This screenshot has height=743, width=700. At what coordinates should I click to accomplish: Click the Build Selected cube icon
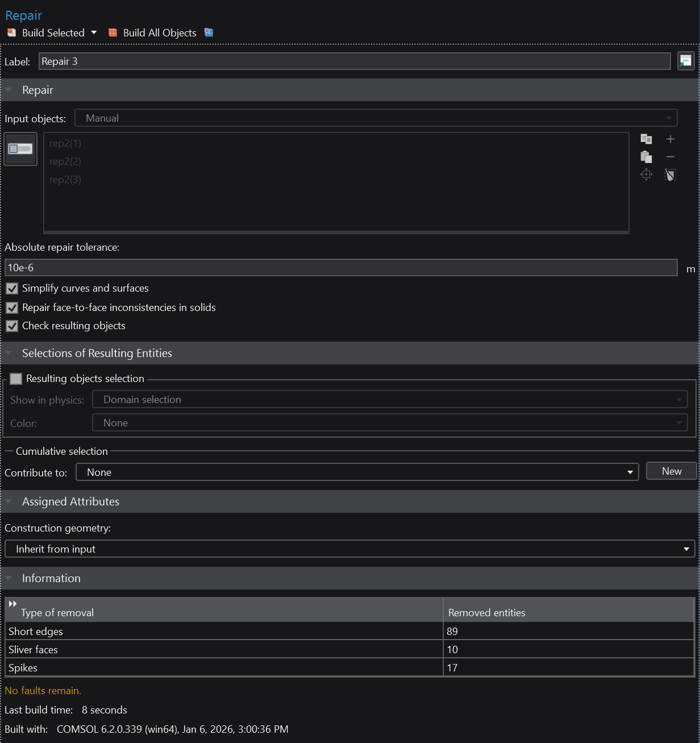pos(11,33)
